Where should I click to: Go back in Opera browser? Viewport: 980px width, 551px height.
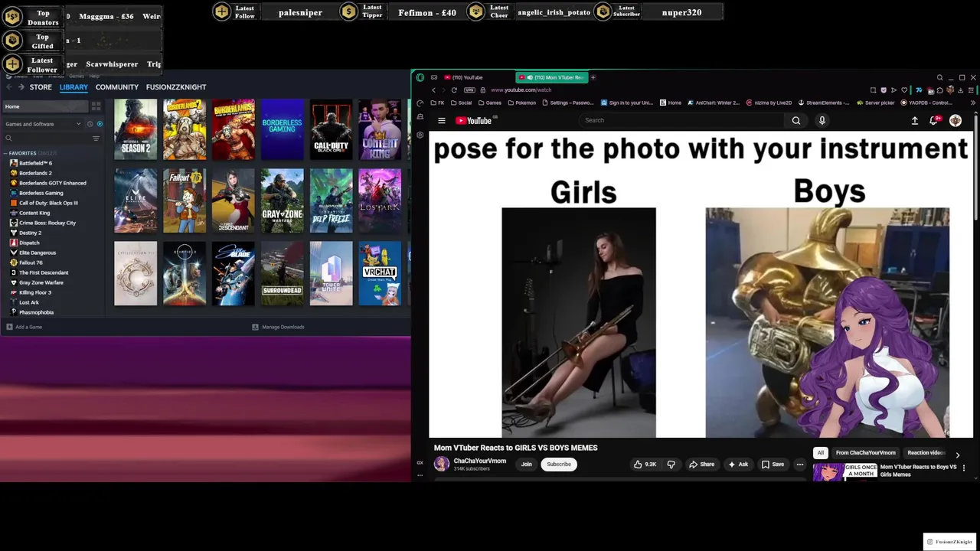(x=433, y=90)
